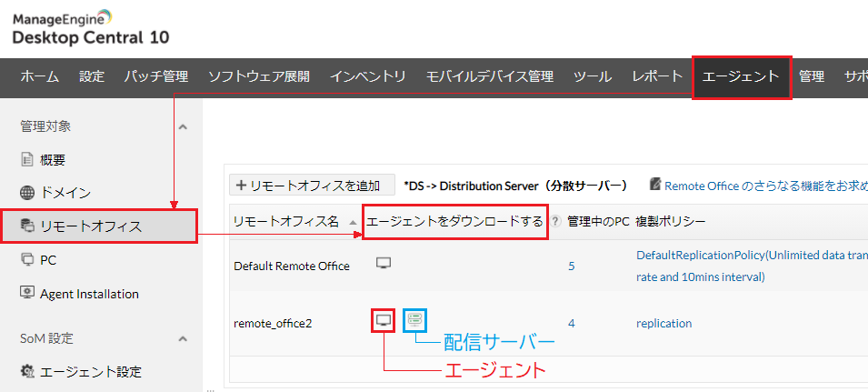This screenshot has height=392, width=868.
Task: Select リモートオフィス in sidebar
Action: pos(99,226)
